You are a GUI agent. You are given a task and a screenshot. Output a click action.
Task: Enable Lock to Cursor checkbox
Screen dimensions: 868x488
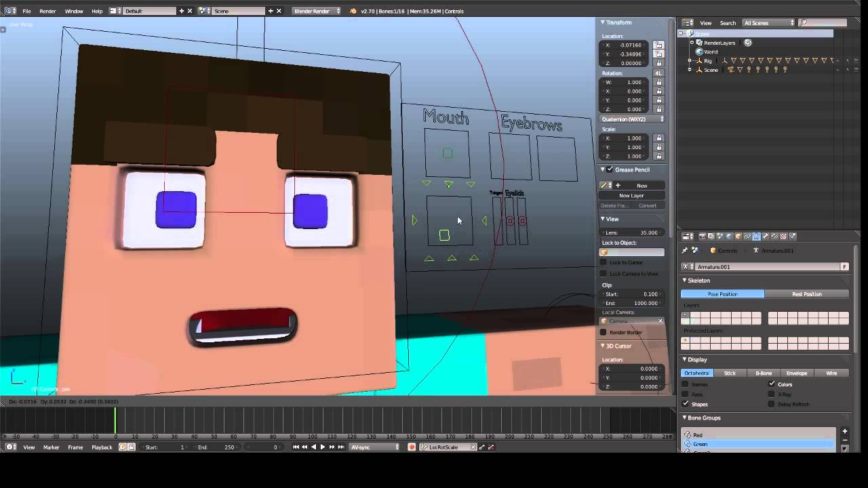(x=604, y=262)
